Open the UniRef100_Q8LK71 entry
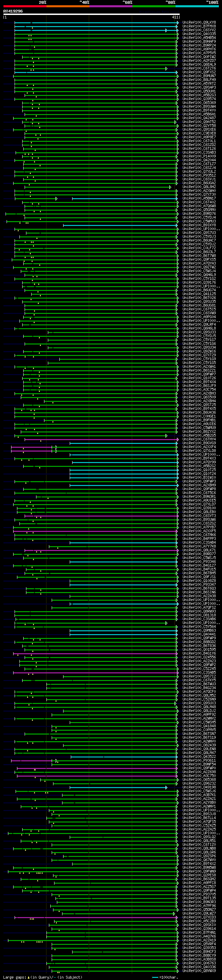This screenshot has width=222, height=980. click(199, 550)
